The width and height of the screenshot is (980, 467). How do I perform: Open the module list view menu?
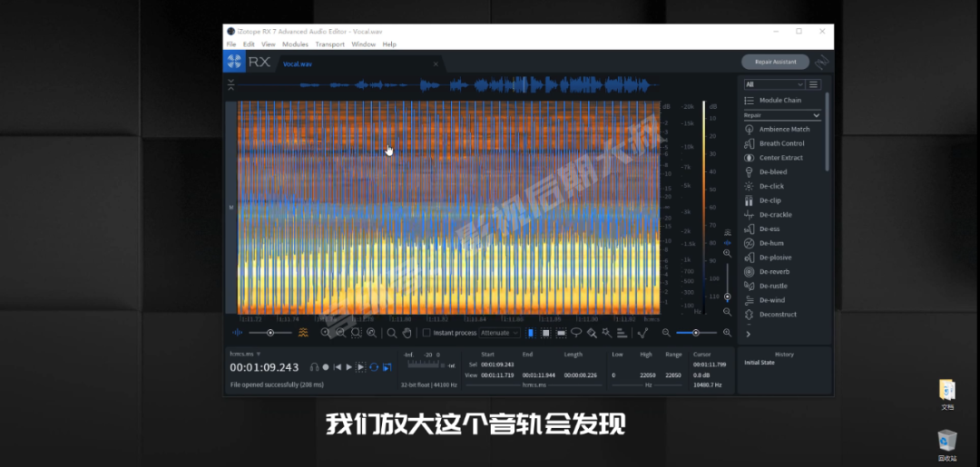pos(813,84)
